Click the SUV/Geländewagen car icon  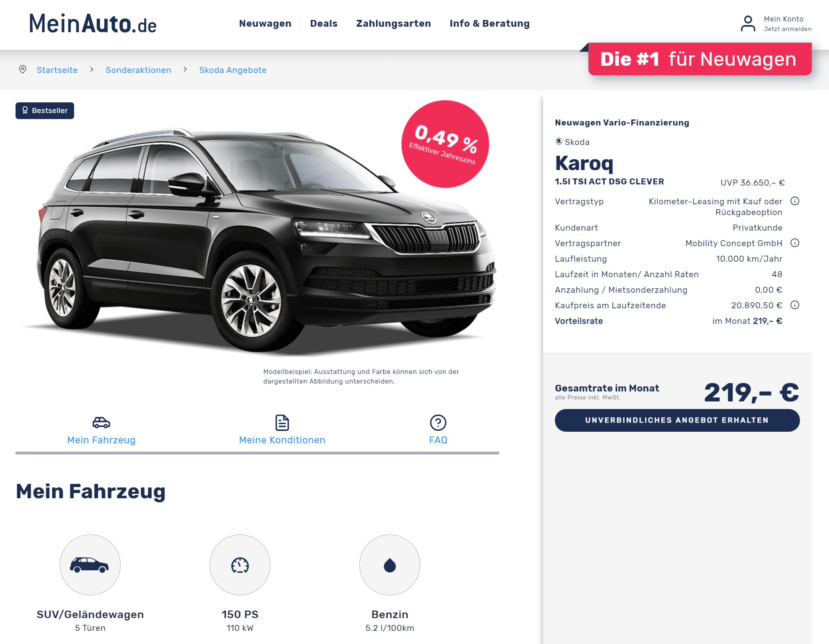90,565
